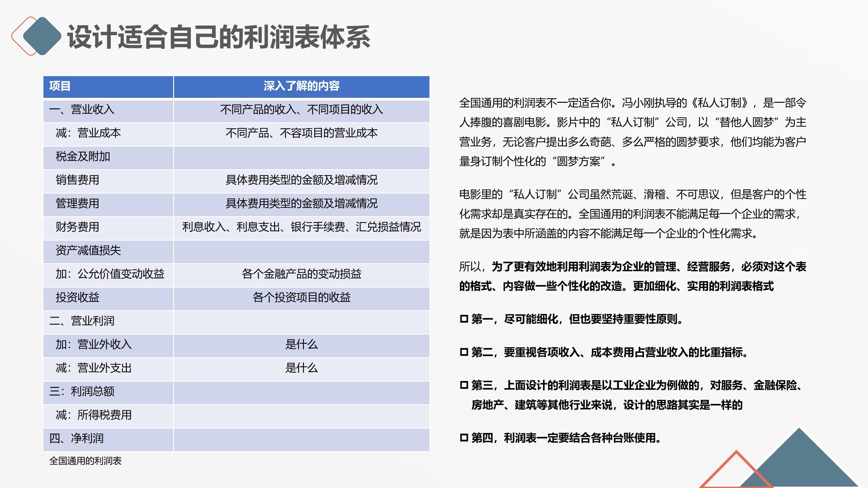Viewport: 868px width, 488px height.
Task: Click the checkbox bullet before 第三
Action: pos(464,385)
